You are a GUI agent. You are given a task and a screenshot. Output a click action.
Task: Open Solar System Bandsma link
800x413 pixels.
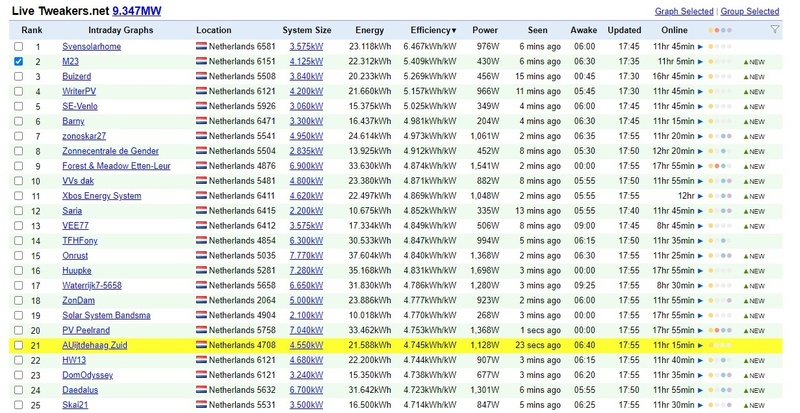(106, 315)
